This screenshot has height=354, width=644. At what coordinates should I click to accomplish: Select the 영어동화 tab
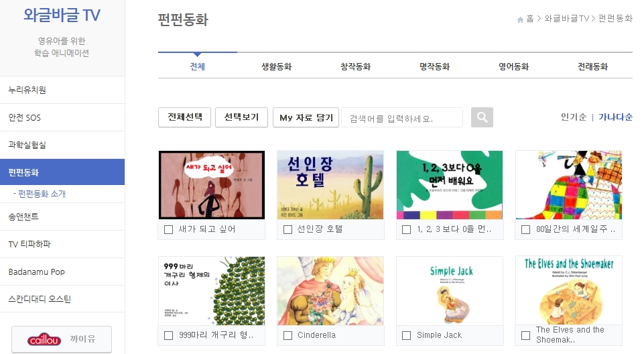click(x=514, y=66)
